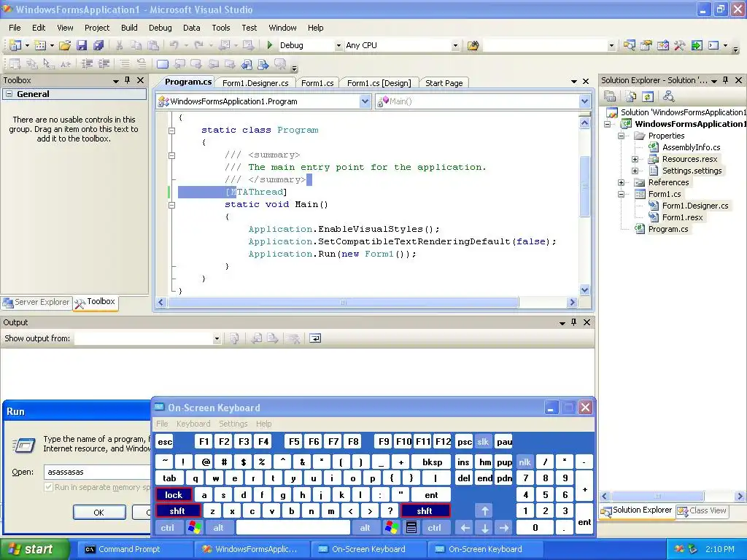Open the 'Show output from' dropdown
Screen dimensions: 747x560
click(217, 338)
